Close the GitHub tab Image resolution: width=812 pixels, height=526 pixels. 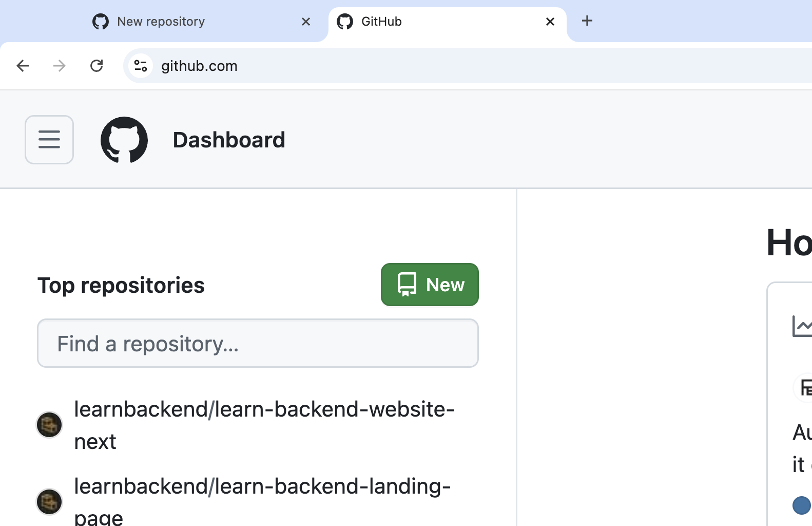click(550, 22)
